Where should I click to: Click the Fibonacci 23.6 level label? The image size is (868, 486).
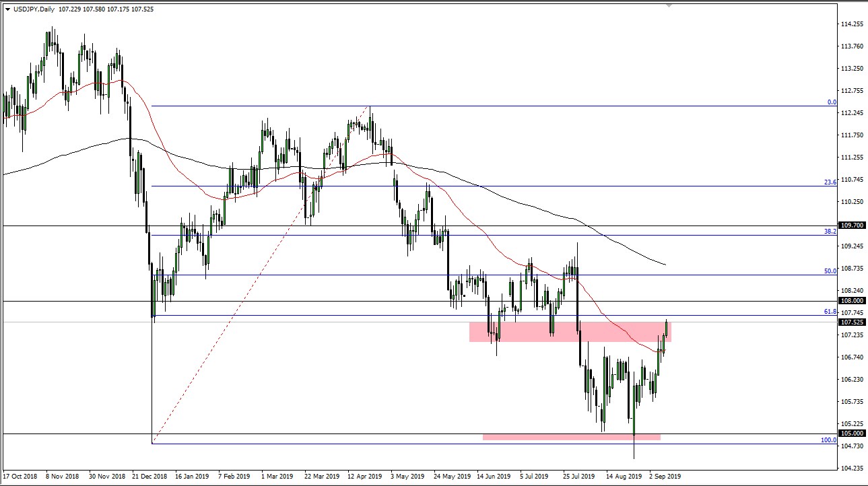(830, 182)
